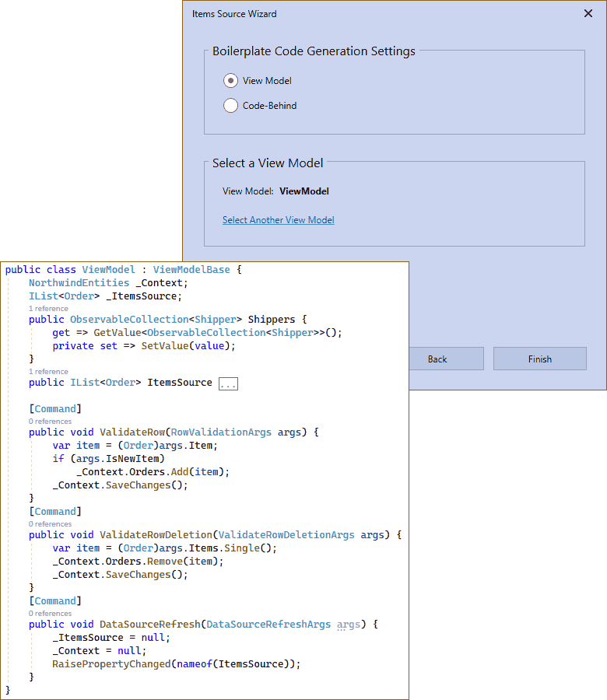This screenshot has width=607, height=700.
Task: Click NorthwindEntities type in field declaration
Action: click(79, 283)
